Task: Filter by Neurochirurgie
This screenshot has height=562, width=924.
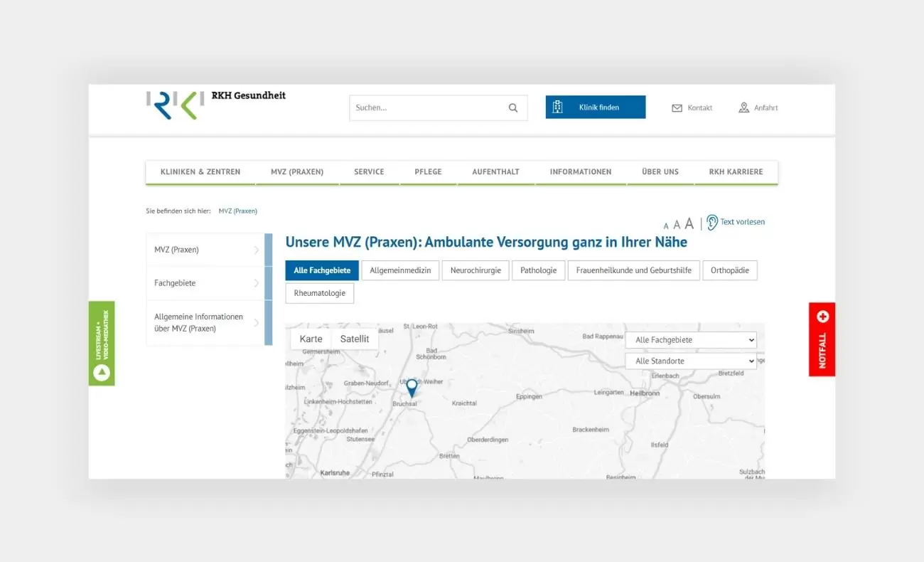Action: tap(476, 270)
